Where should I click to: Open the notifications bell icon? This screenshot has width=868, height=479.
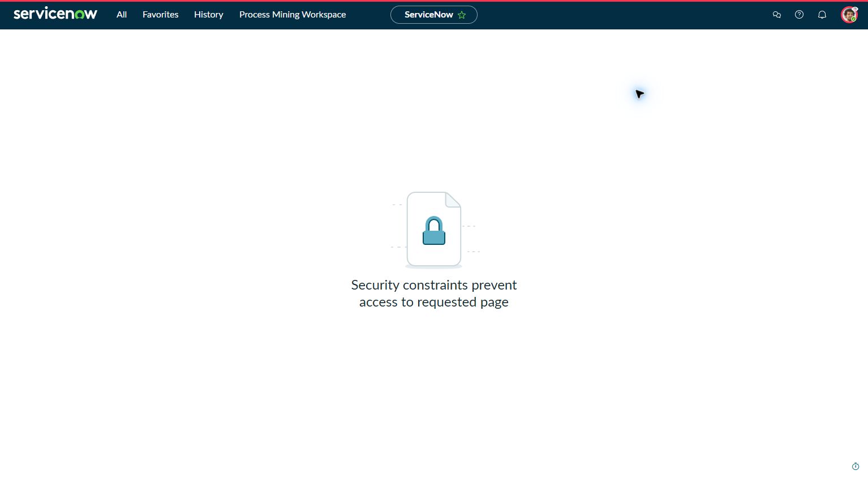pos(822,15)
